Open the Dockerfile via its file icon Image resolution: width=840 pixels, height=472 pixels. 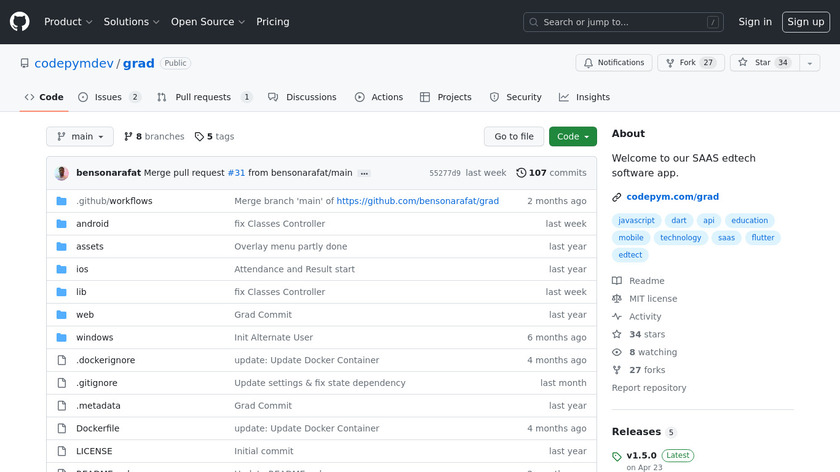(x=62, y=429)
